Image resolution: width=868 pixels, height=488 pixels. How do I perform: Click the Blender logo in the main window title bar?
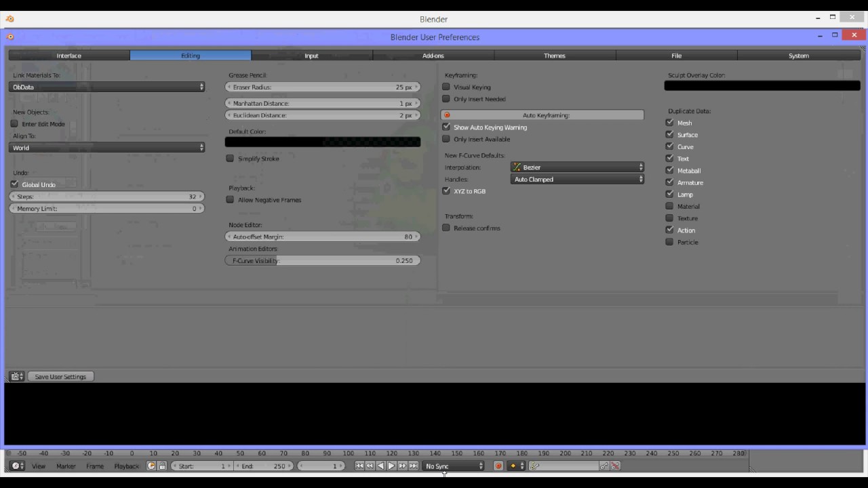(x=10, y=19)
